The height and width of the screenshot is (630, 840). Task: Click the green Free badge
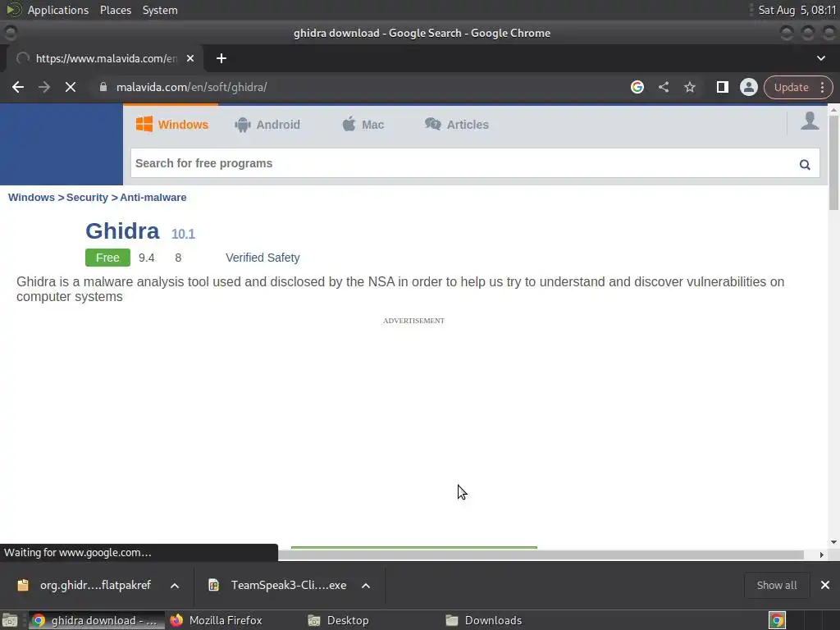tap(107, 258)
